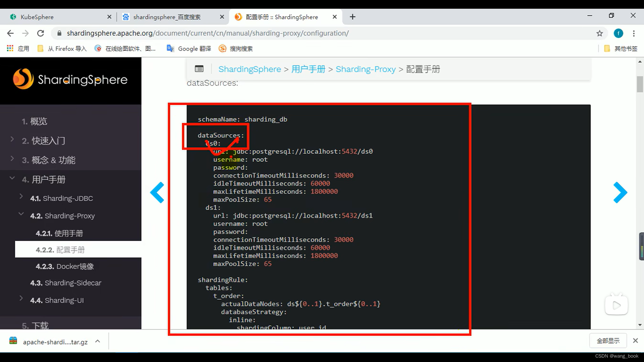Open a new browser tab
This screenshot has height=362, width=644.
[353, 17]
